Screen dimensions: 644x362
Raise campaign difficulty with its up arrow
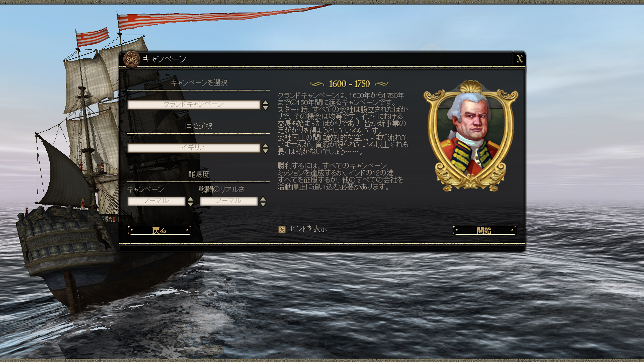(x=191, y=199)
